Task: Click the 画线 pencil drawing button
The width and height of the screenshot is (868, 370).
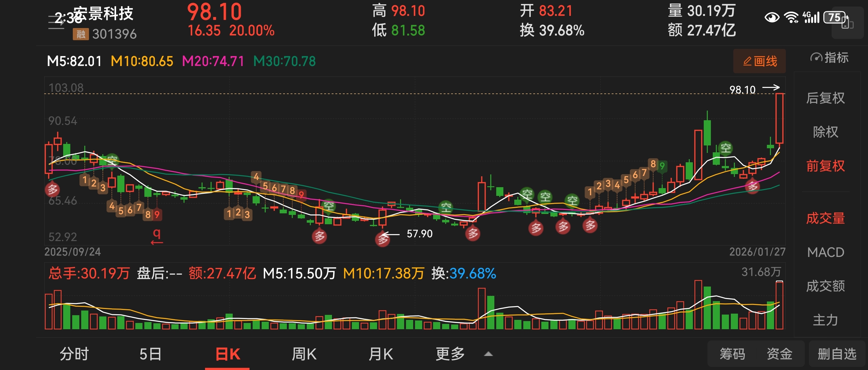Action: pyautogui.click(x=759, y=61)
